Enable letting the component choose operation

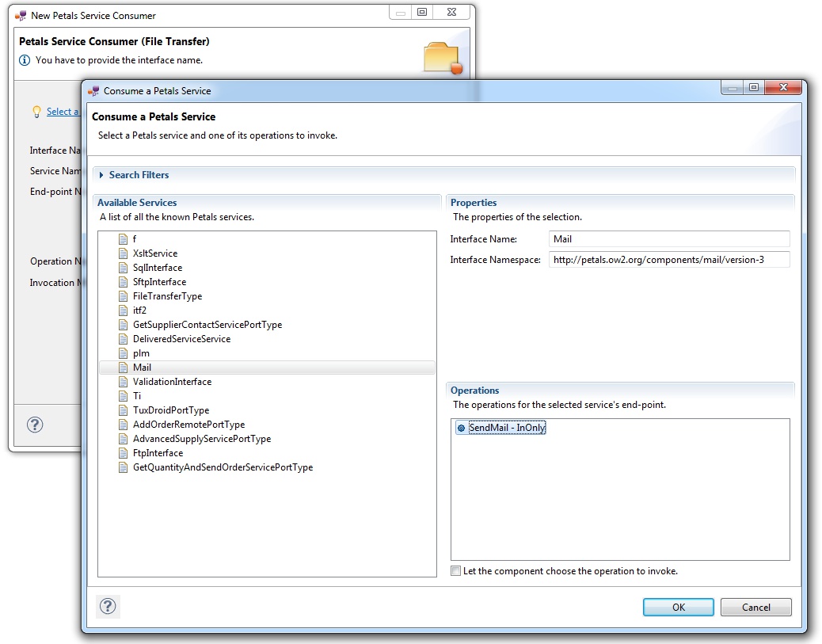[455, 571]
